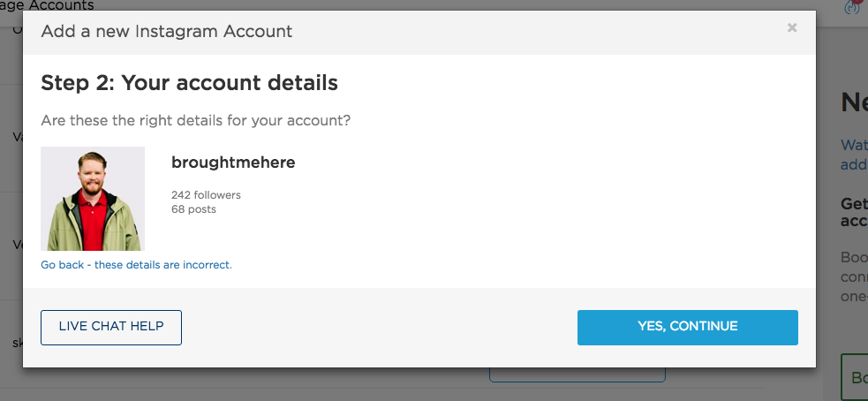Click the dimmed 'sk' account row at left
The width and height of the screenshot is (868, 401).
click(x=11, y=344)
